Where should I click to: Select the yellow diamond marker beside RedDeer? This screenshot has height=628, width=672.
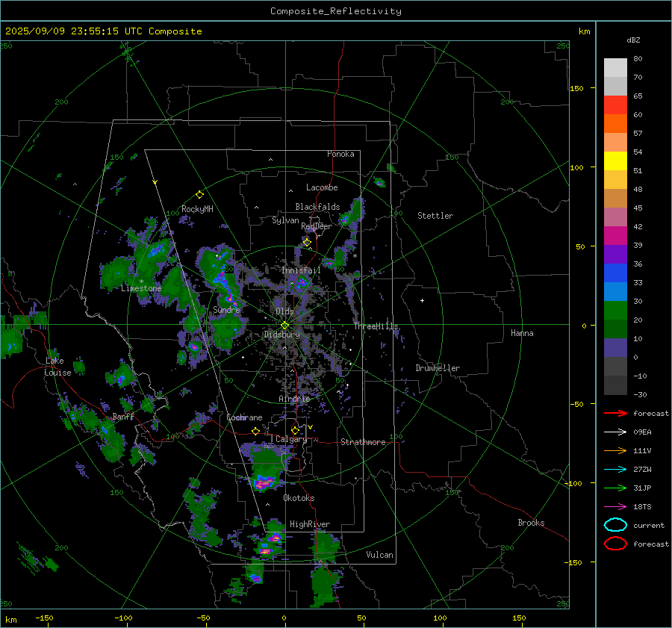[307, 243]
